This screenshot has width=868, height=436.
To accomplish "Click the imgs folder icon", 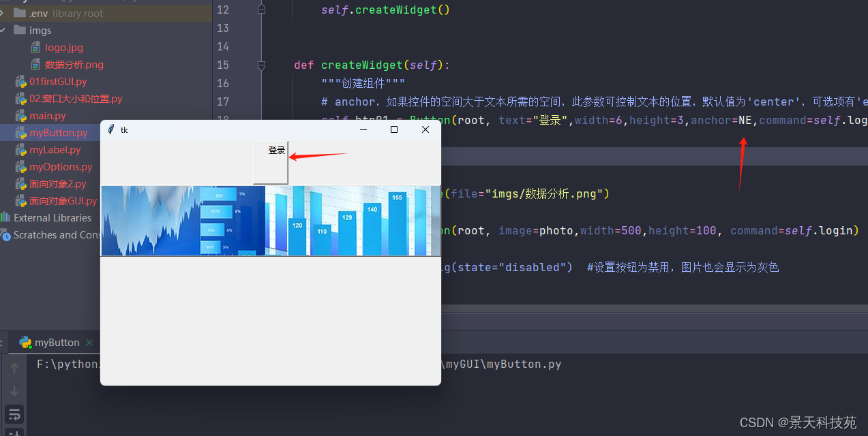I will tap(19, 30).
